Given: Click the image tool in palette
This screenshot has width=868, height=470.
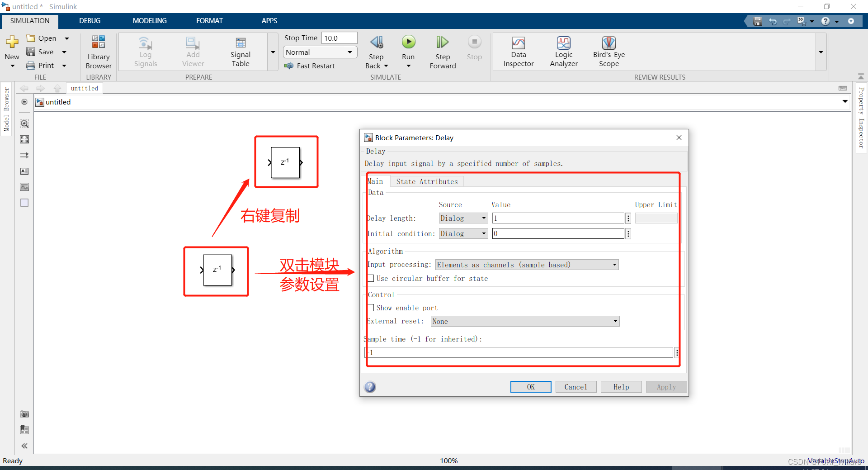Looking at the screenshot, I should coord(24,187).
